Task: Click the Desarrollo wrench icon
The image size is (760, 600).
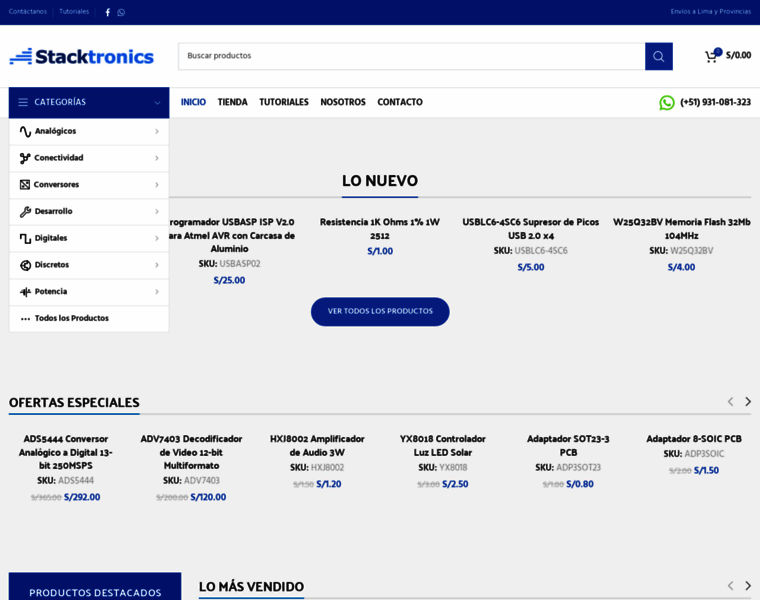Action: point(25,211)
